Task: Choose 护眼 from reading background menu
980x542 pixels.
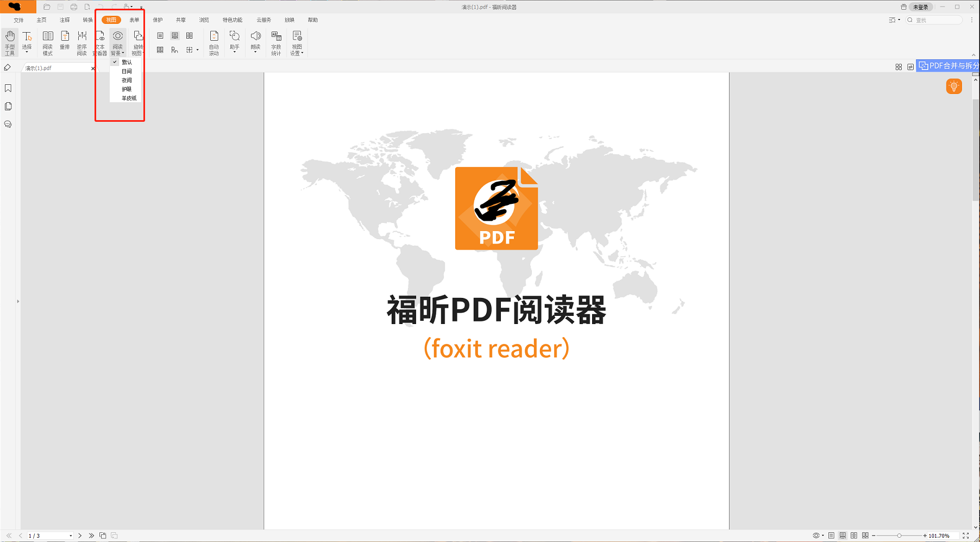Action: pyautogui.click(x=125, y=89)
